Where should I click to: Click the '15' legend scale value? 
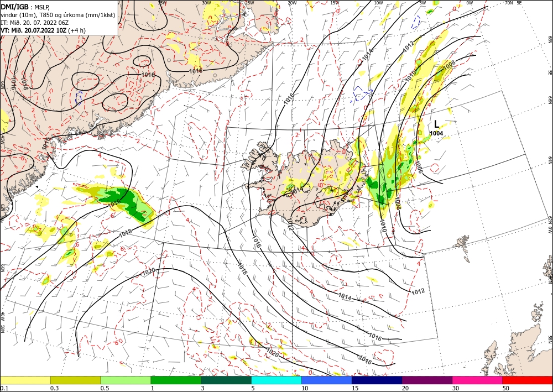[x=355, y=388]
